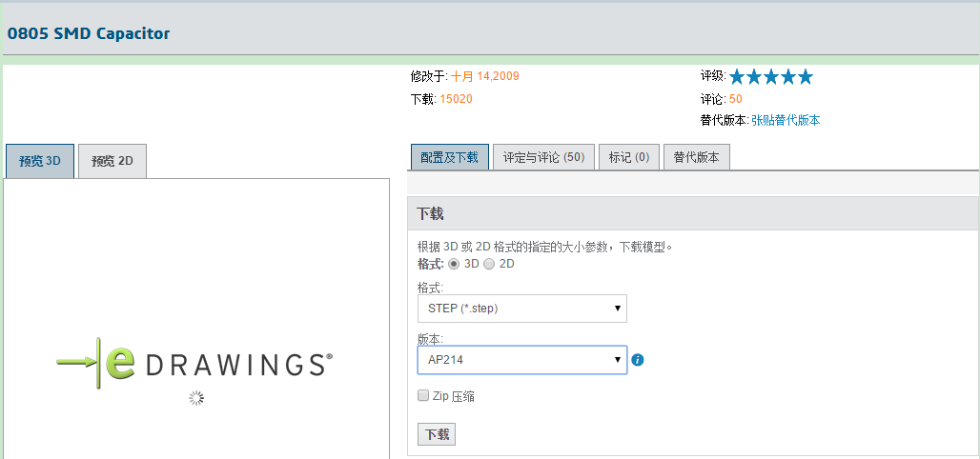This screenshot has width=980, height=459.
Task: Click the eDrawings logo in the preview
Action: tap(194, 363)
